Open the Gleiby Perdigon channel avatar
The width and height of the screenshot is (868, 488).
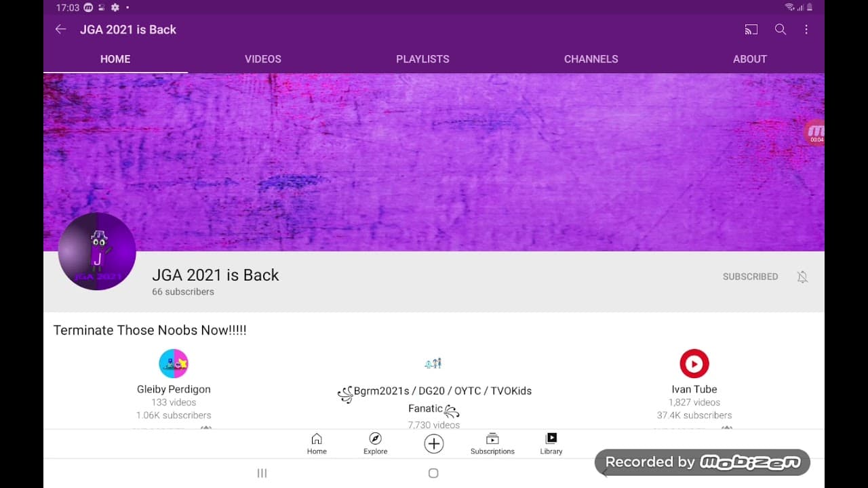click(174, 363)
